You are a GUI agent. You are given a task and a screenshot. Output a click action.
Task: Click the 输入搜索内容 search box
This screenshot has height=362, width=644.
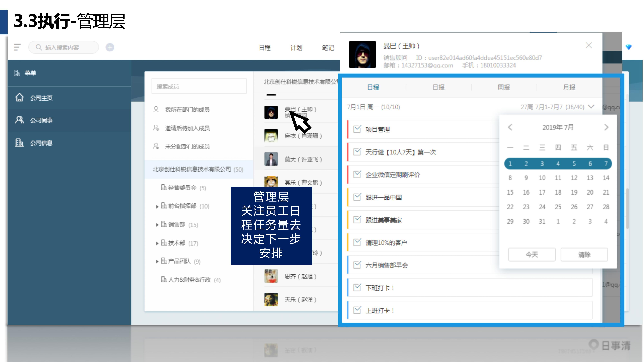(x=63, y=47)
